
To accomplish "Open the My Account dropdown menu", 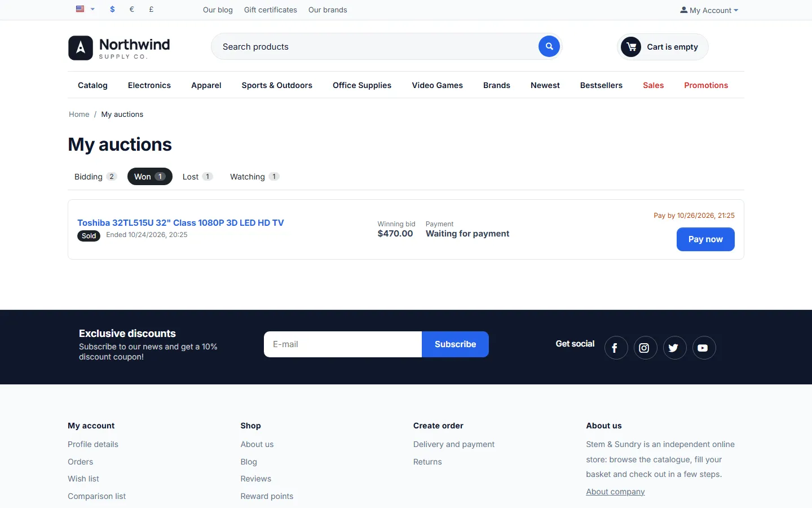I will [709, 10].
